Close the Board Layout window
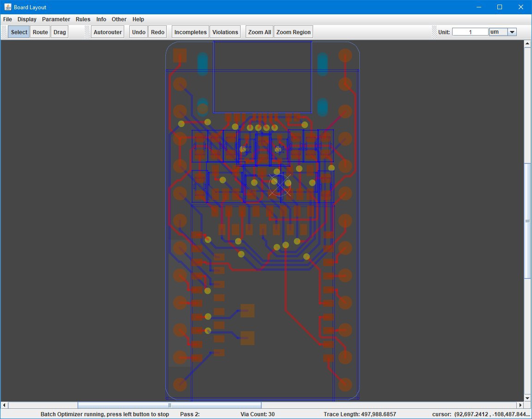This screenshot has height=419, width=532. click(x=521, y=7)
